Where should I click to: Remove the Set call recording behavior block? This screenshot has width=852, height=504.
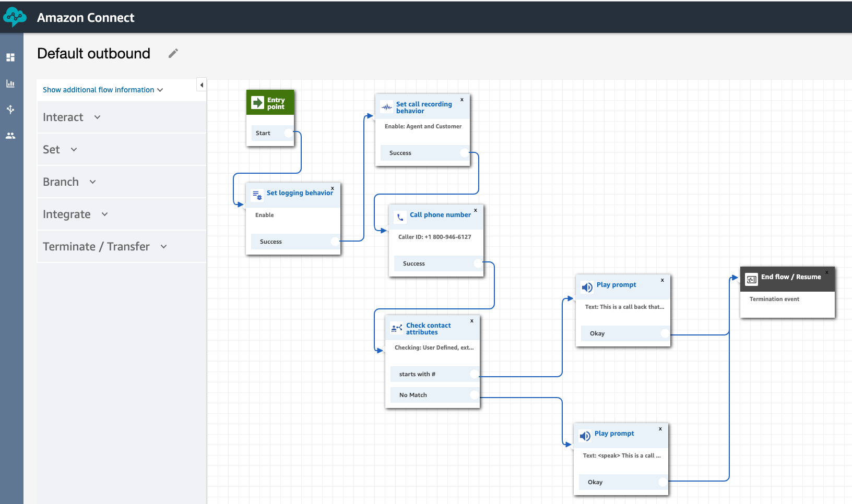click(462, 99)
